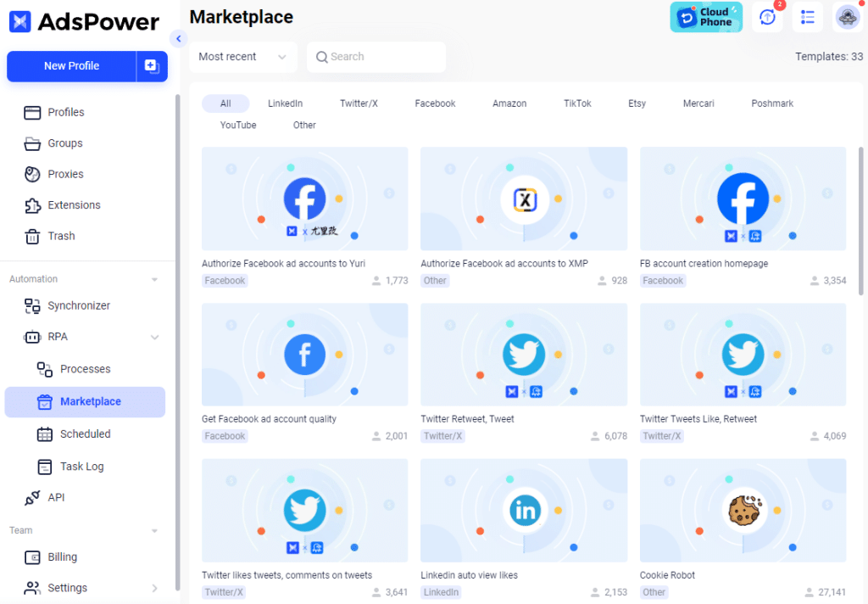The image size is (868, 604).
Task: Collapse the Team section arrow
Action: 155,531
